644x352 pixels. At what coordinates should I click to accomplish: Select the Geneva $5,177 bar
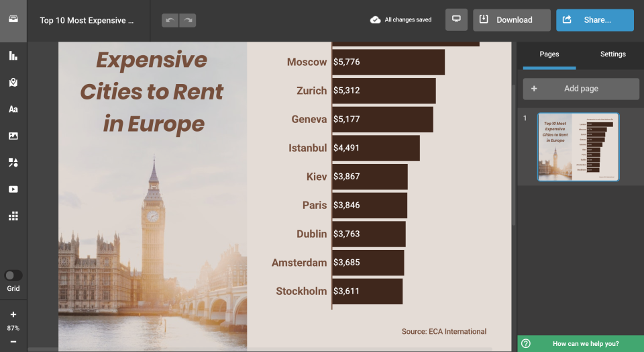[x=382, y=120]
